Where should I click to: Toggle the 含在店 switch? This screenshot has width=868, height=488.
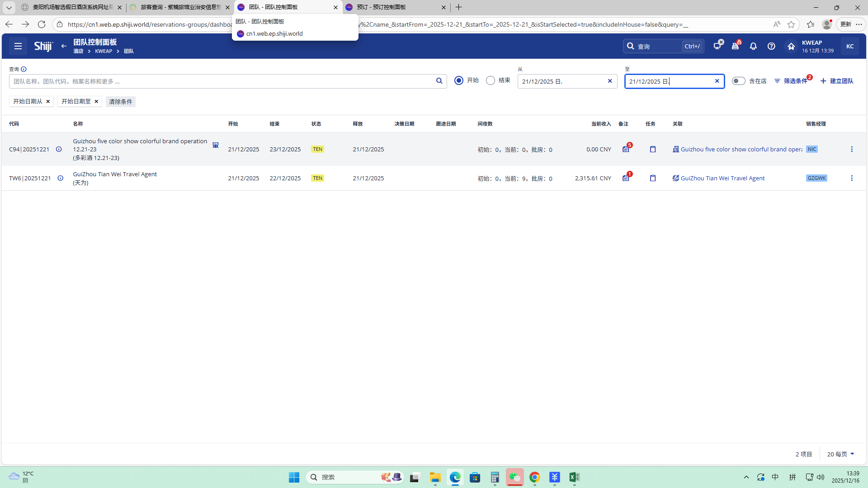(738, 81)
